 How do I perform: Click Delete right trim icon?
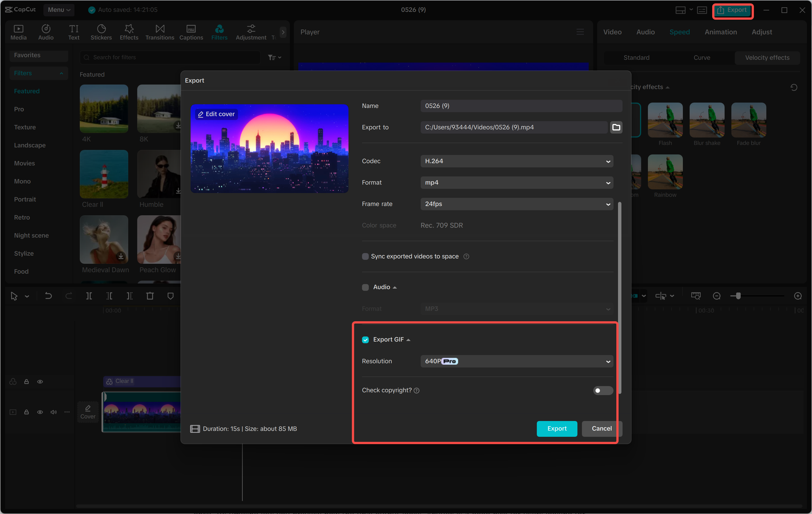pos(129,296)
